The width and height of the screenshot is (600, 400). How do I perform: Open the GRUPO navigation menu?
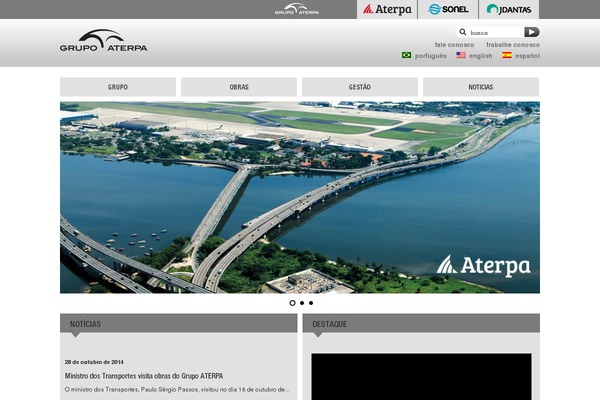pos(118,87)
